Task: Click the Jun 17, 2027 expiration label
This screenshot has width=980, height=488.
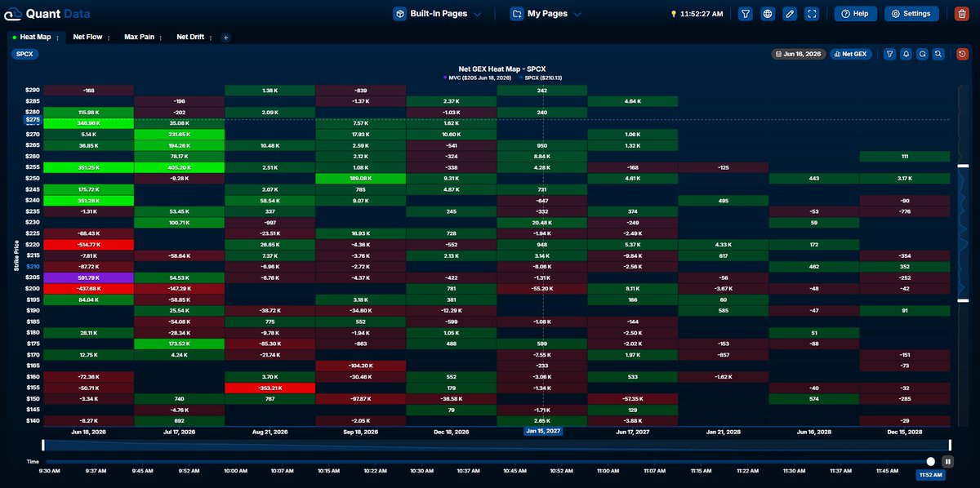Action: tap(632, 432)
